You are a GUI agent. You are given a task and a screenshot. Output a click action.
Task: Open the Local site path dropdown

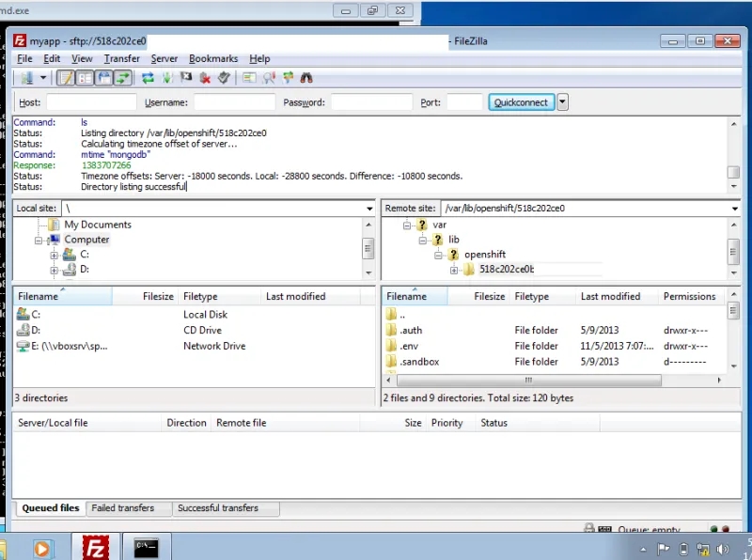click(x=368, y=208)
